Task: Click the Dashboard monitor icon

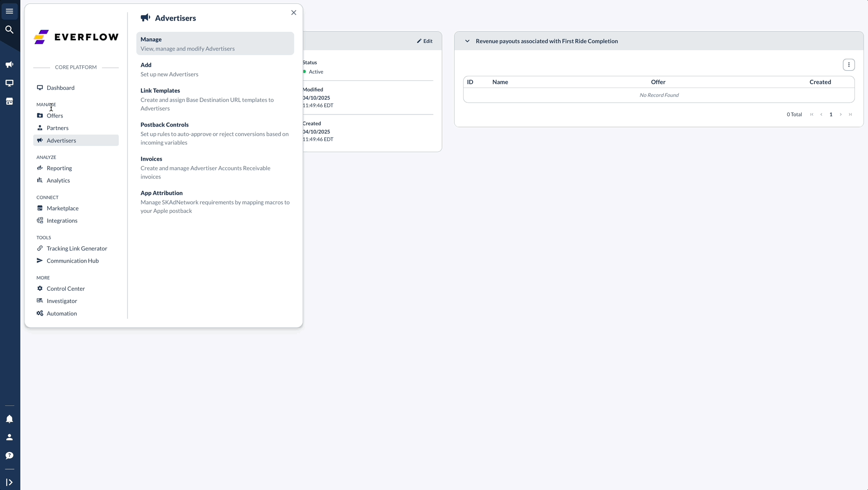Action: pos(40,88)
